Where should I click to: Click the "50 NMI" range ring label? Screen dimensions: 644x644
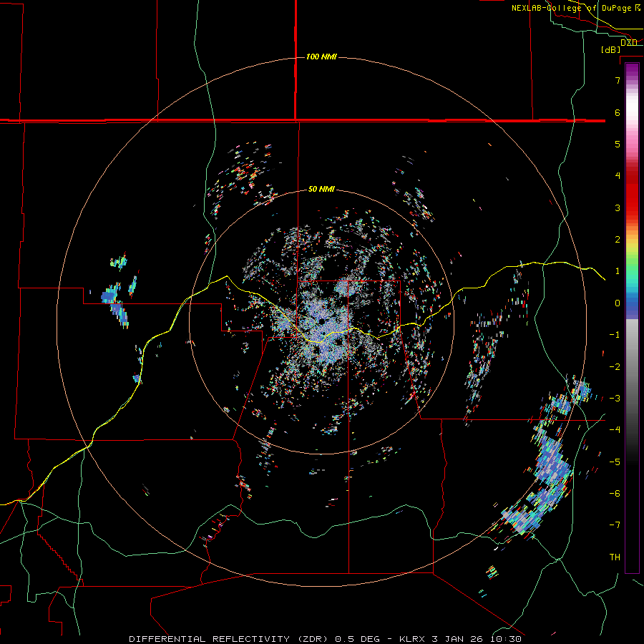(321, 189)
